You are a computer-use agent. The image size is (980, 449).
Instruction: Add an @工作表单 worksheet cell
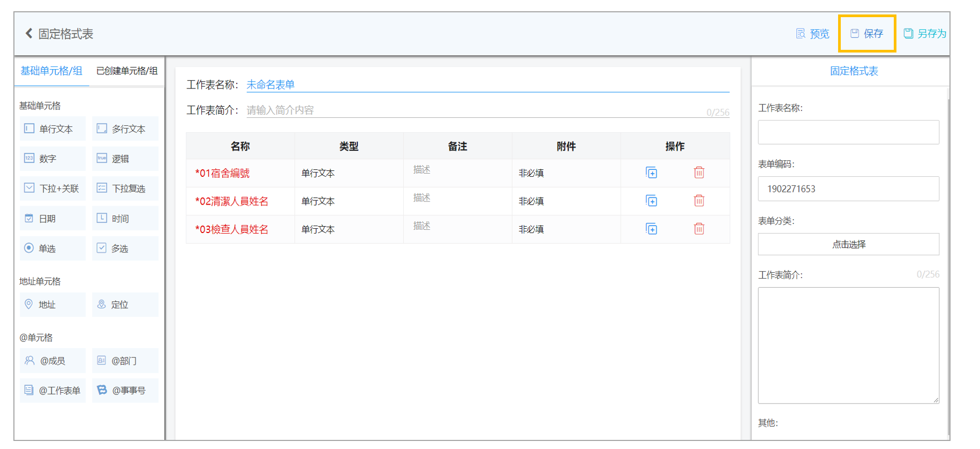[x=52, y=391]
